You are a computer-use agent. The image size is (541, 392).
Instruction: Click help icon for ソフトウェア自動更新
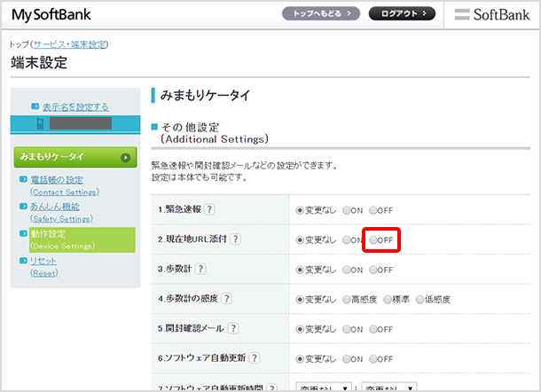coord(255,358)
